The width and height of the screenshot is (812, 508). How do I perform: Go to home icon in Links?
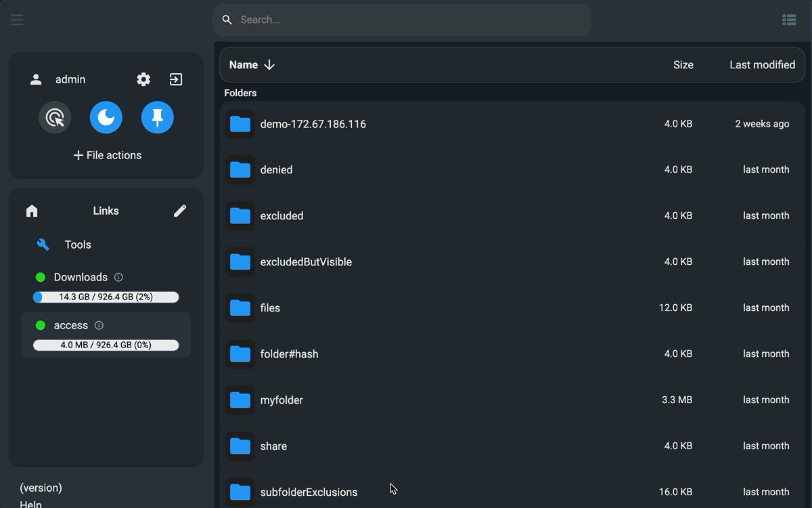(x=32, y=211)
